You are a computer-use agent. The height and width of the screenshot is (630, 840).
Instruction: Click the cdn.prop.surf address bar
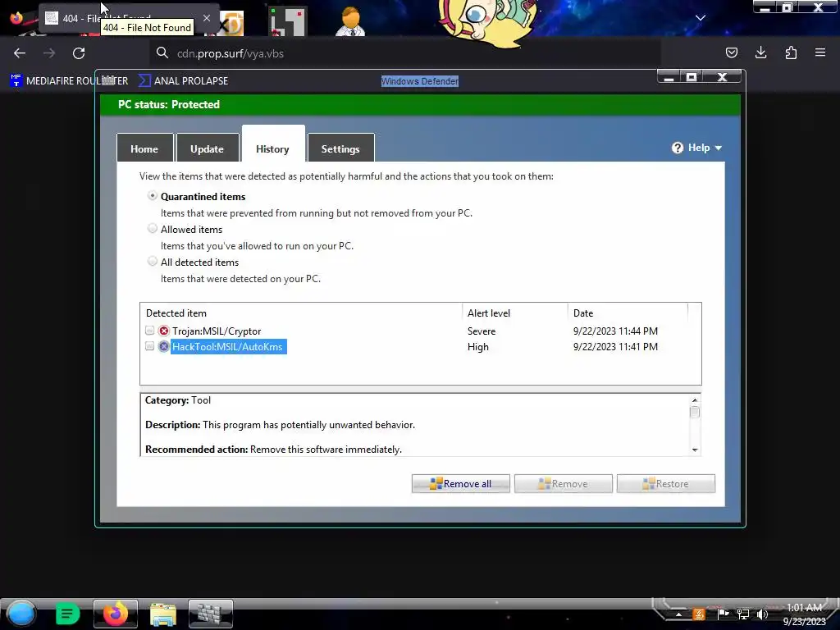point(405,53)
